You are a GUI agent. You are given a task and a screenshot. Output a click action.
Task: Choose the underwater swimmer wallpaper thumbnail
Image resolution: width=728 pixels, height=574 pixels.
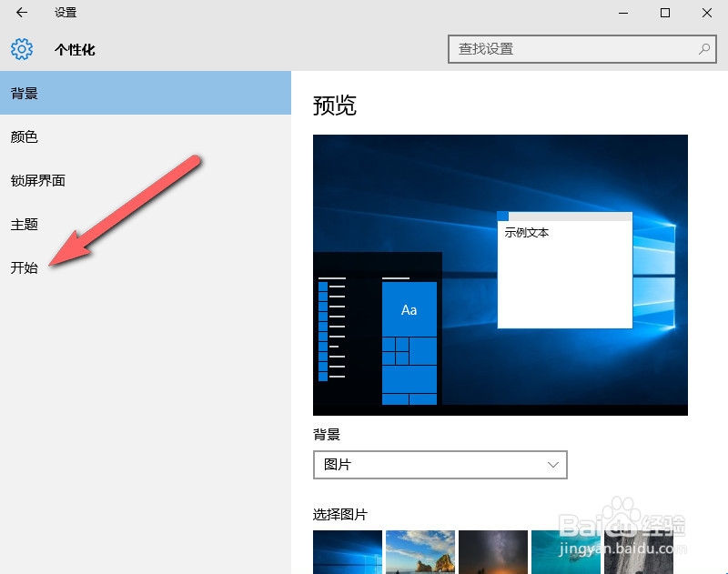coord(566,552)
